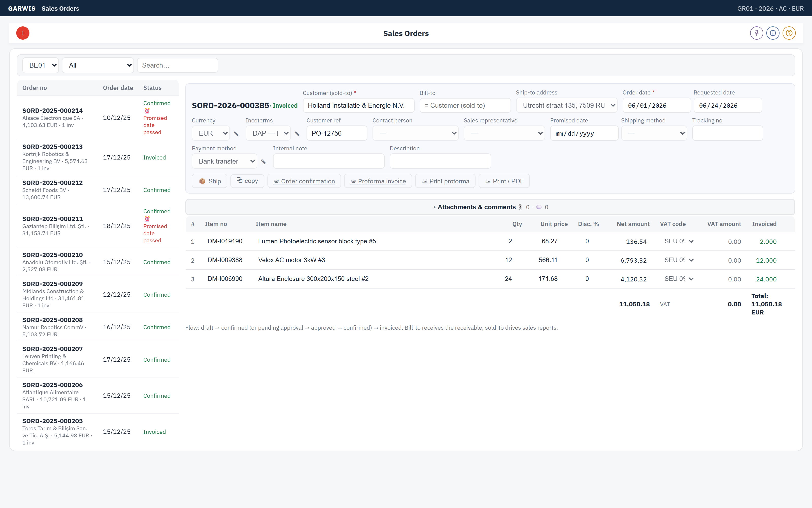Open VAT code dropdown for Lumen sensor row
The width and height of the screenshot is (812, 508).
679,241
